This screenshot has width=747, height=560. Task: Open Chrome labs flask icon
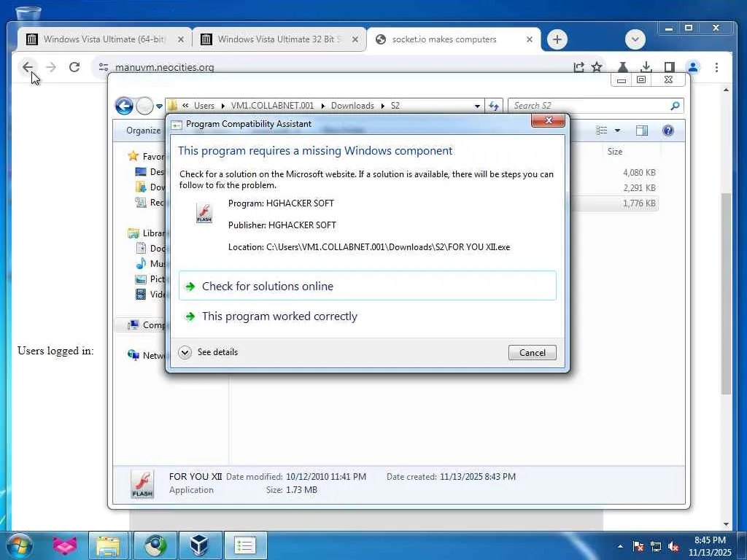point(623,67)
